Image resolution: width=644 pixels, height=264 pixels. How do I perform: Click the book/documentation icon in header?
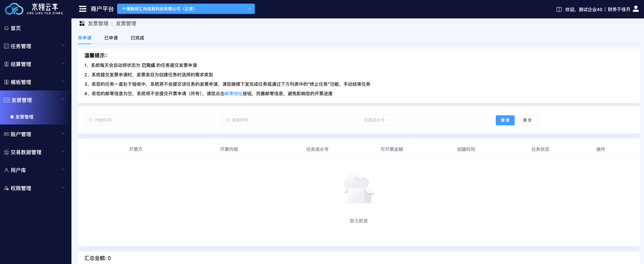click(x=559, y=9)
